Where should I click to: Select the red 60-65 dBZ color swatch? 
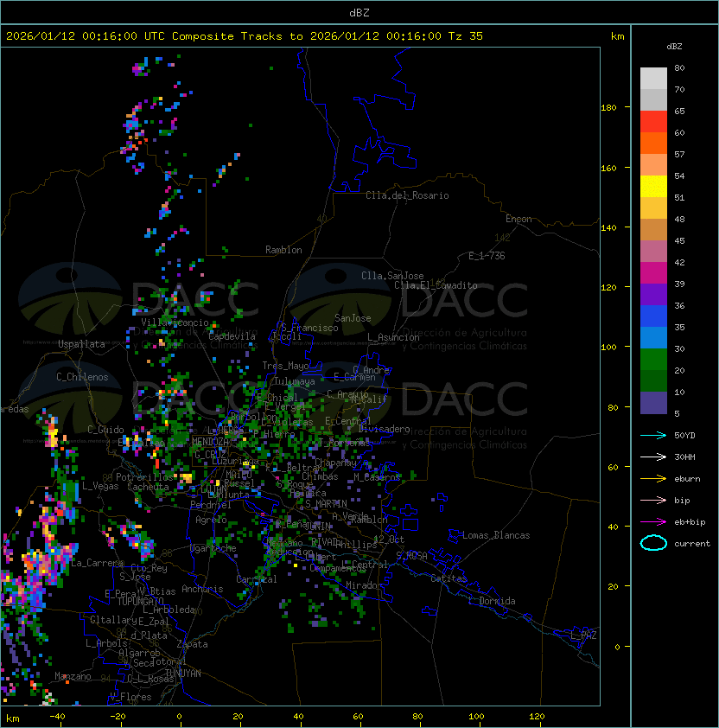pyautogui.click(x=653, y=122)
